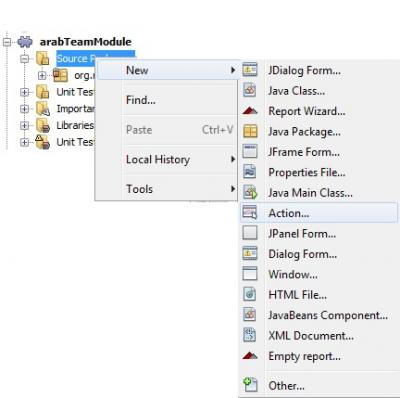This screenshot has height=398, width=400.
Task: Click the Source Packages folder icon
Action: [42, 58]
